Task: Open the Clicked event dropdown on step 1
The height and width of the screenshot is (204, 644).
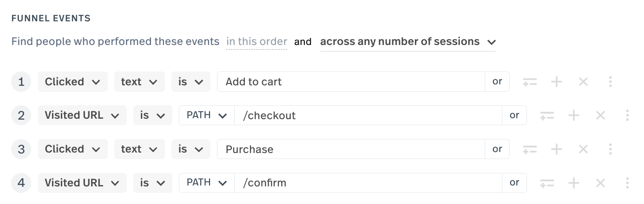Action: pyautogui.click(x=72, y=82)
